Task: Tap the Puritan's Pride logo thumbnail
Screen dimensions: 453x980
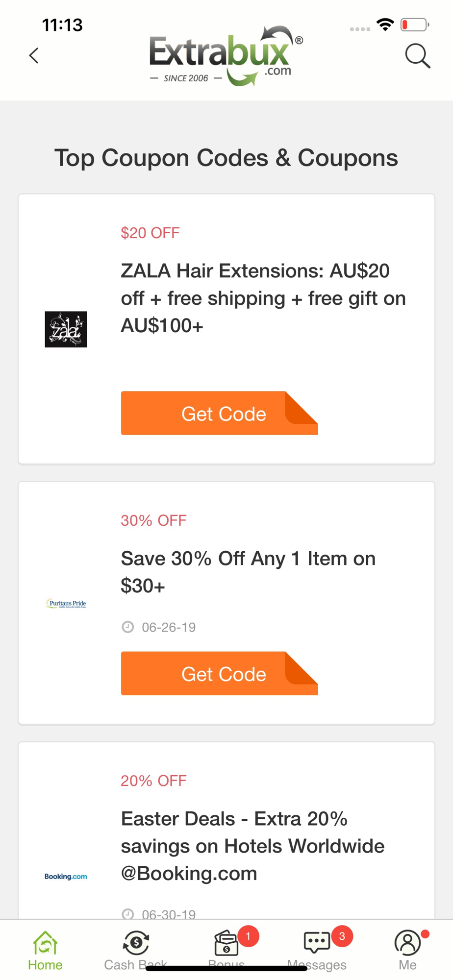Action: [66, 603]
